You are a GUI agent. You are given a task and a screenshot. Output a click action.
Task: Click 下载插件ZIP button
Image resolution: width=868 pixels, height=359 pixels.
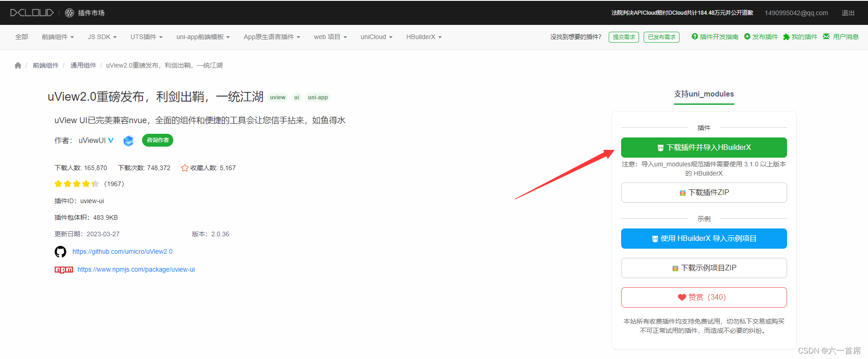(x=704, y=193)
